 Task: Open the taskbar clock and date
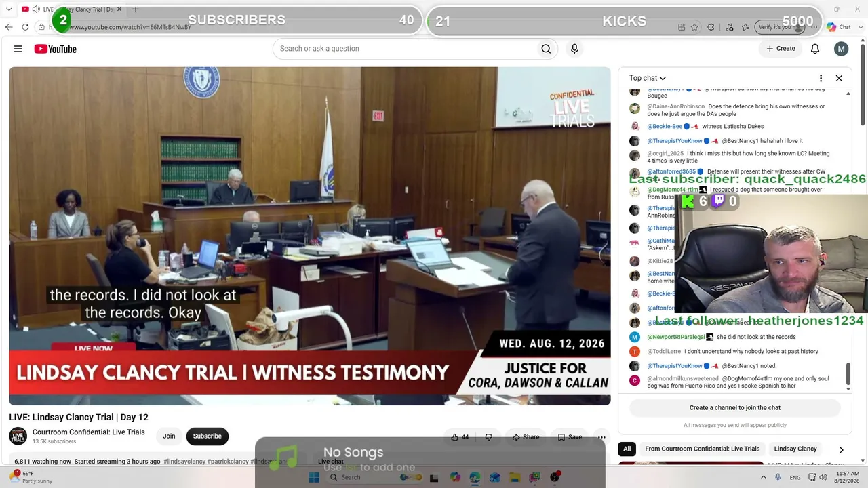848,477
